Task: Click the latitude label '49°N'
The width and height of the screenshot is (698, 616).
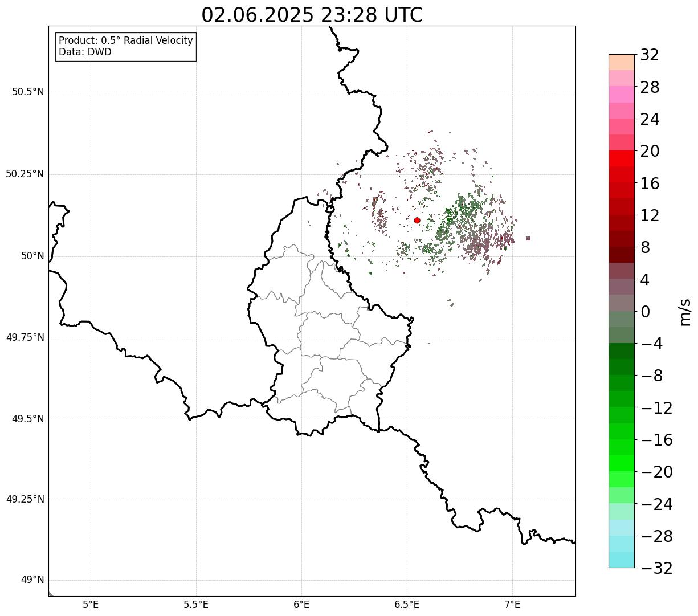Action: click(32, 580)
